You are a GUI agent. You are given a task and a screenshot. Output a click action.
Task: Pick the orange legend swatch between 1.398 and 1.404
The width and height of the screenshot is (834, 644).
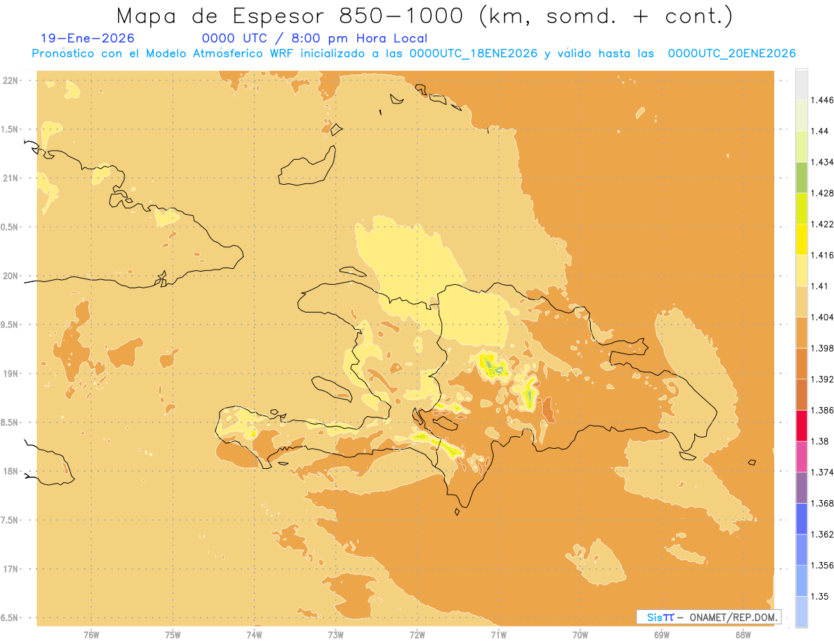click(x=801, y=333)
